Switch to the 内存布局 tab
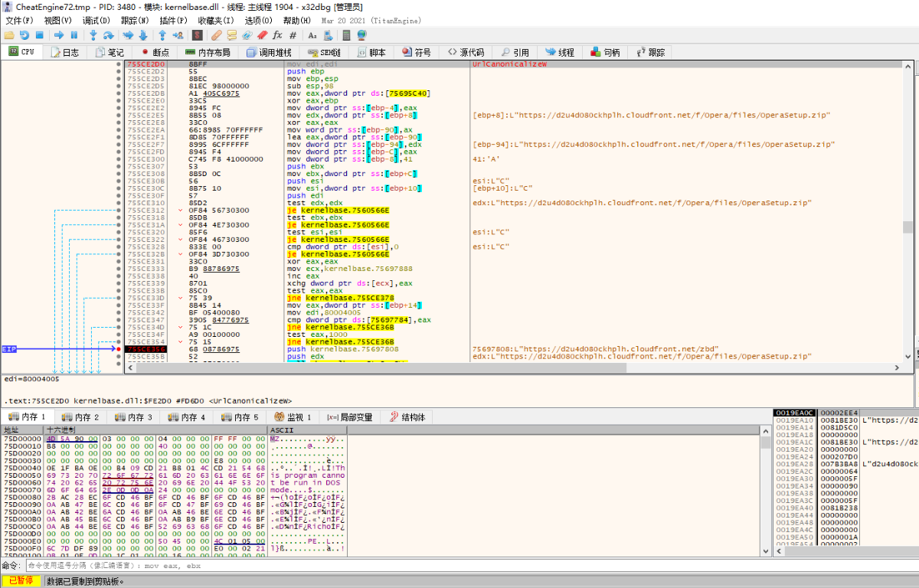The image size is (919, 588). click(x=207, y=52)
